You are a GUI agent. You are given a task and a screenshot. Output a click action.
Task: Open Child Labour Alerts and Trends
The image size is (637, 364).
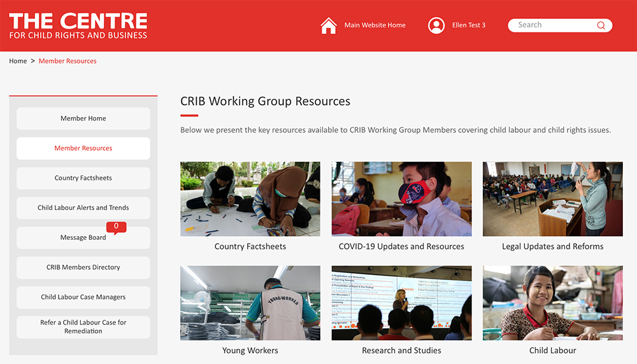tap(83, 208)
